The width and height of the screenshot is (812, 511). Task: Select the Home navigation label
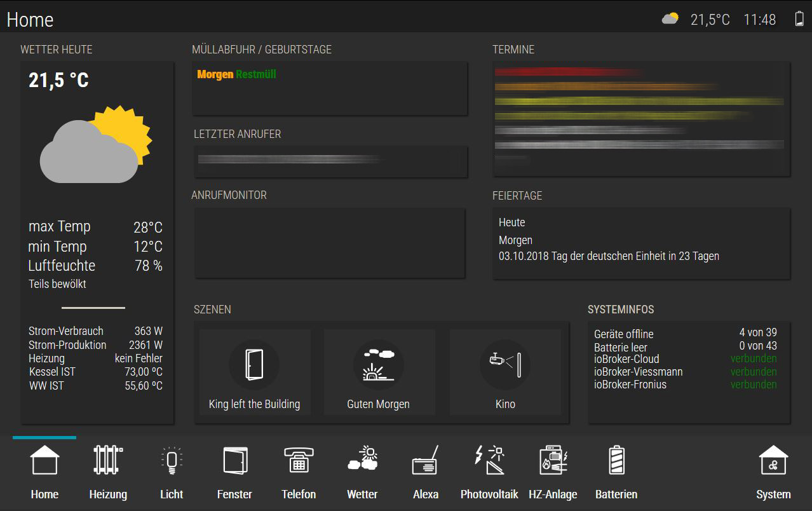44,494
